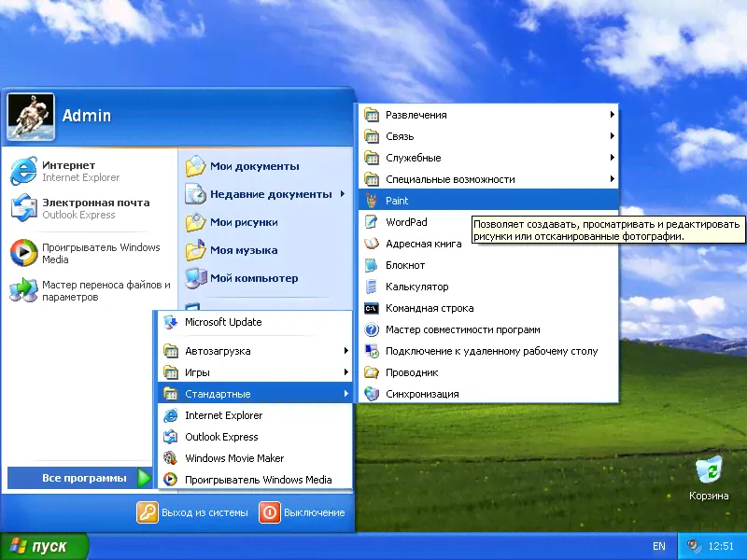Open Проводник file explorer
This screenshot has height=560, width=747.
pyautogui.click(x=412, y=372)
